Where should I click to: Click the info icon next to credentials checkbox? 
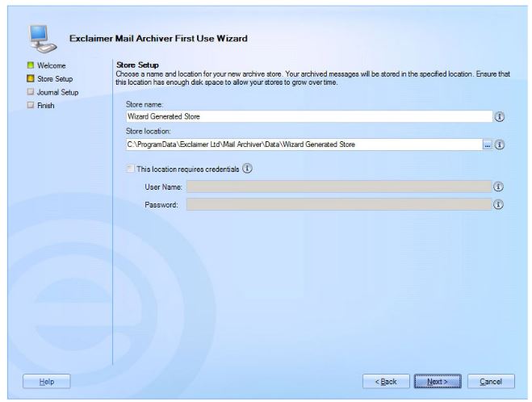click(247, 169)
